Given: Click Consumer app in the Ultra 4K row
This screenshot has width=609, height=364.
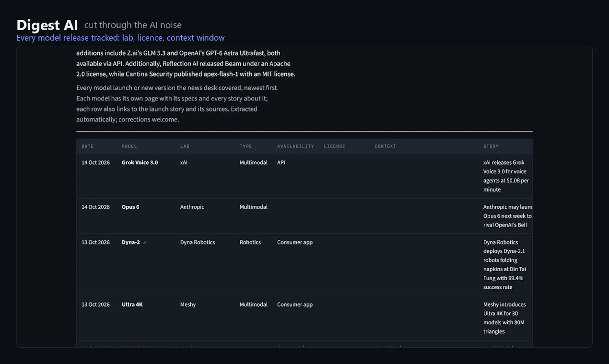Looking at the screenshot, I should pyautogui.click(x=295, y=304).
